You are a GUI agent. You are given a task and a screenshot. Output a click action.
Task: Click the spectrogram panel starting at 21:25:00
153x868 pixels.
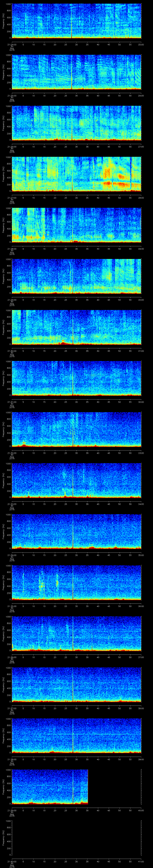click(76, 72)
